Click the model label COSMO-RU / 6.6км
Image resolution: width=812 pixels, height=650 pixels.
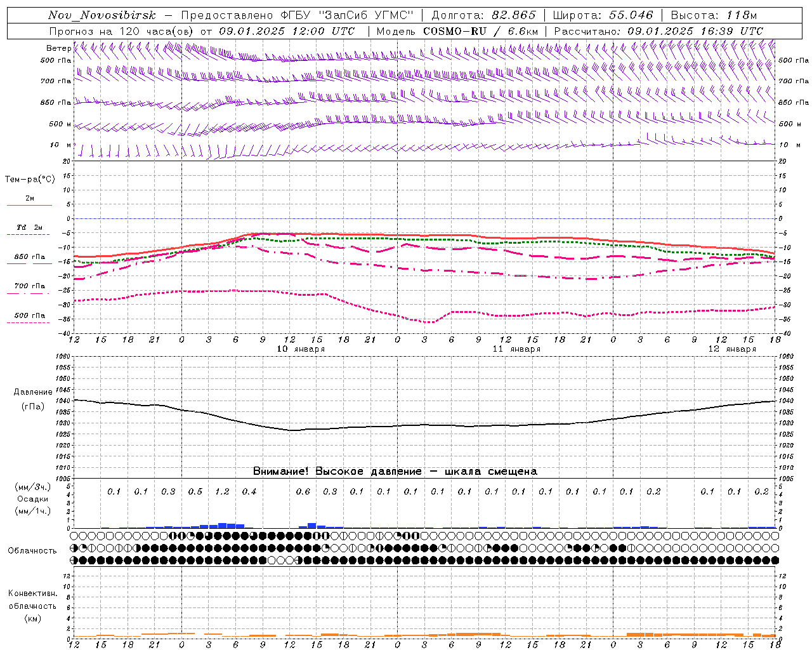[x=481, y=31]
